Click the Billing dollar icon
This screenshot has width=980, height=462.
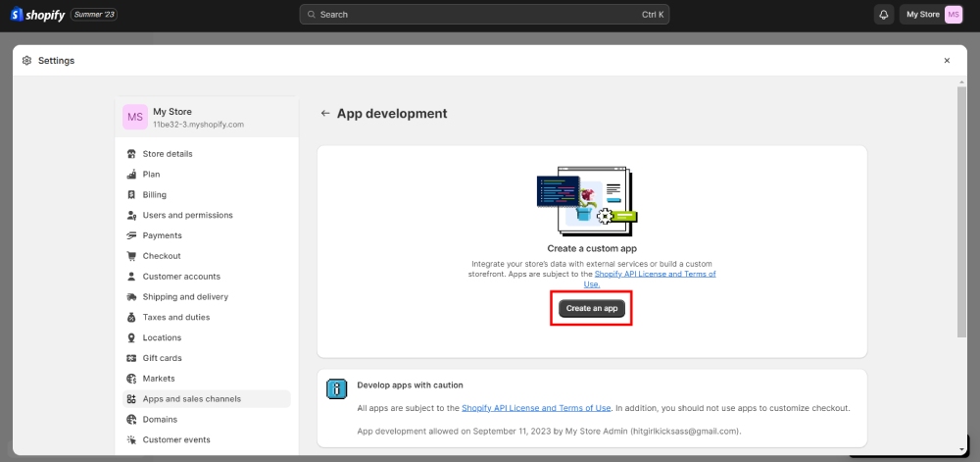click(131, 195)
